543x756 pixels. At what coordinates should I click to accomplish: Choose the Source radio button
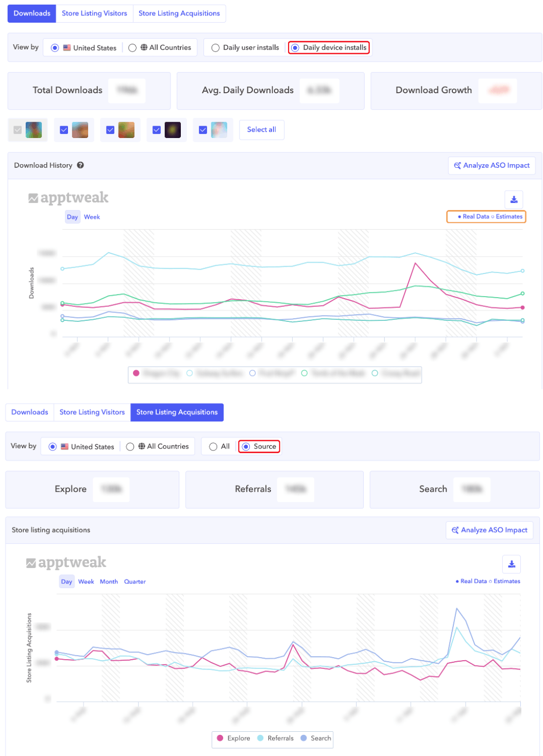click(246, 446)
